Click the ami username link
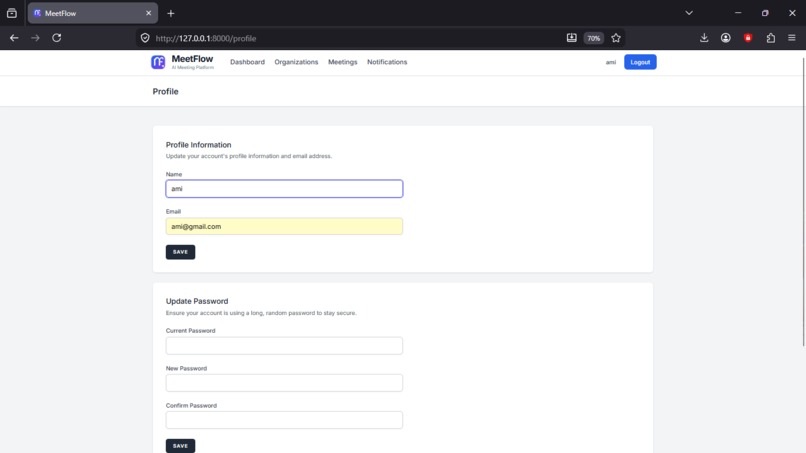 [x=611, y=62]
